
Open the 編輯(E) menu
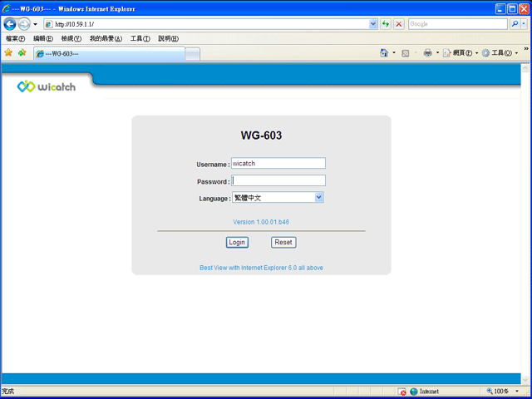[x=43, y=39]
